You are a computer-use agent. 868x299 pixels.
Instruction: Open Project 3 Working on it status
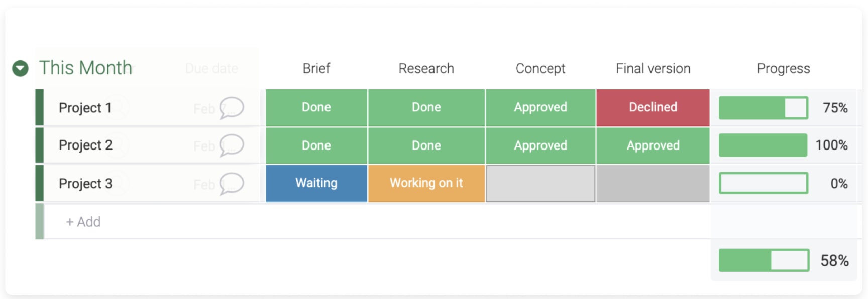(x=426, y=183)
